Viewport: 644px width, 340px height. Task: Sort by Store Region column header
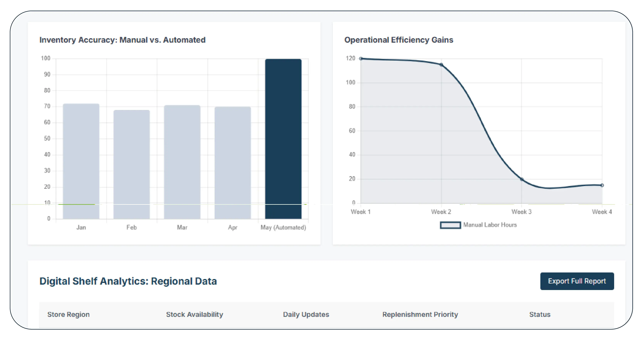[x=69, y=315]
